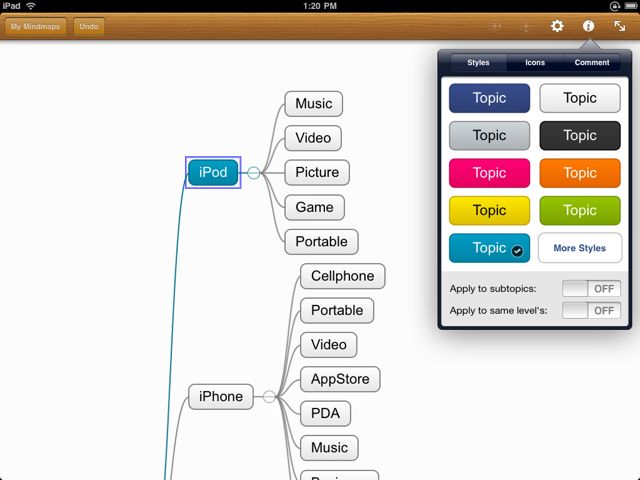640x480 pixels.
Task: Choose the green Topic style
Action: pos(580,211)
